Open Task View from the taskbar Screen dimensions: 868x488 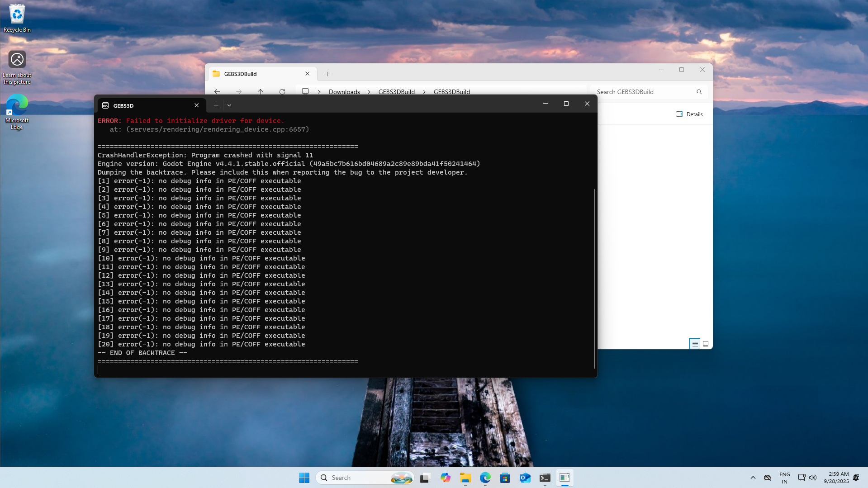click(425, 478)
